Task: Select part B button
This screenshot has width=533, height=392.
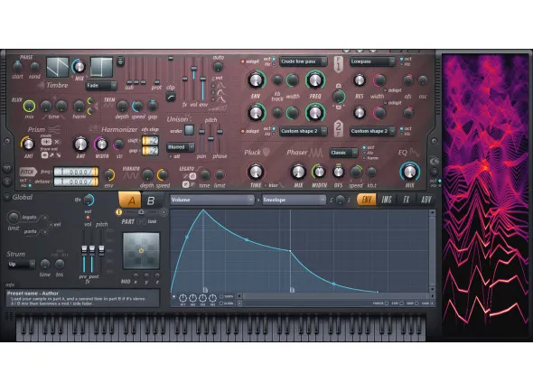Action: click(x=151, y=201)
